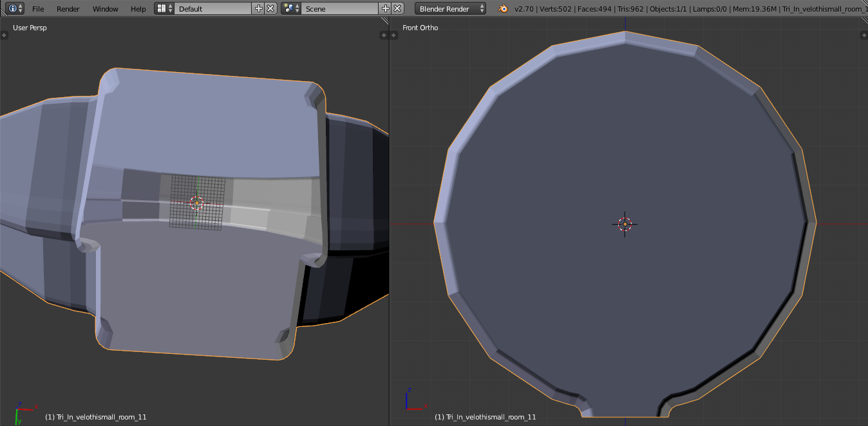Expand properties region of User Persp viewport

pos(384,35)
